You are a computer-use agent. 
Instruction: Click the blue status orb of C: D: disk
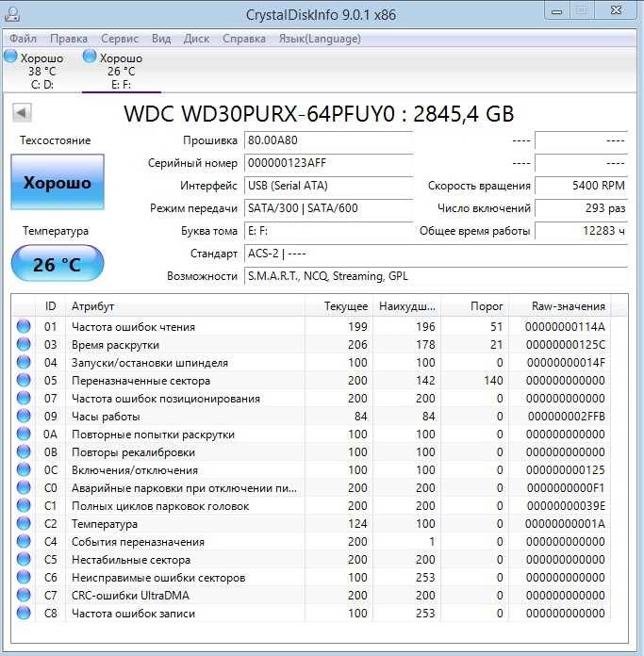click(10, 56)
